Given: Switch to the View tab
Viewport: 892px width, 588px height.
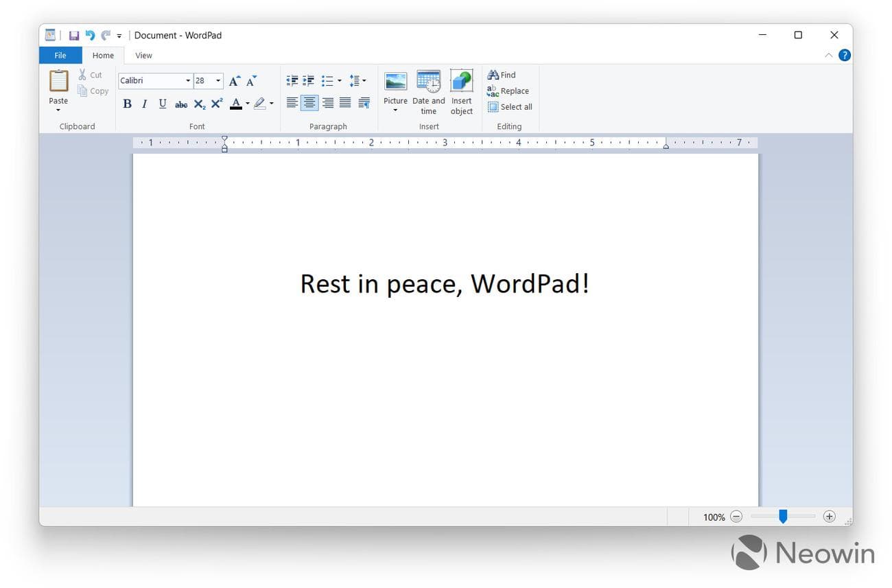Looking at the screenshot, I should (x=143, y=55).
